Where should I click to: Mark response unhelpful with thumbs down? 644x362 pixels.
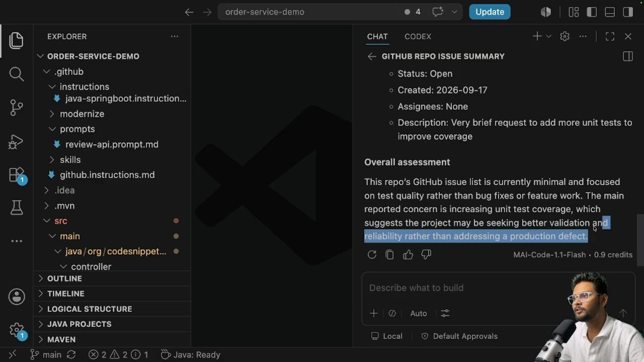[x=426, y=255]
